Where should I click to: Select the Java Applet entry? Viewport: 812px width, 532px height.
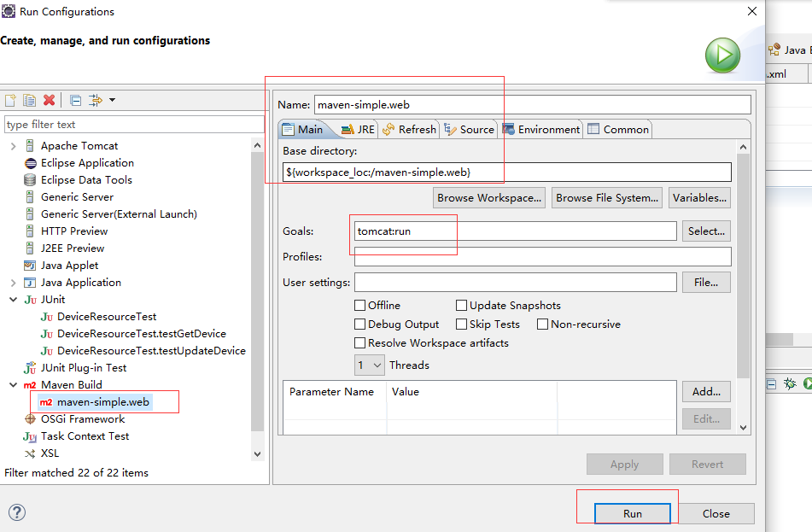(69, 266)
